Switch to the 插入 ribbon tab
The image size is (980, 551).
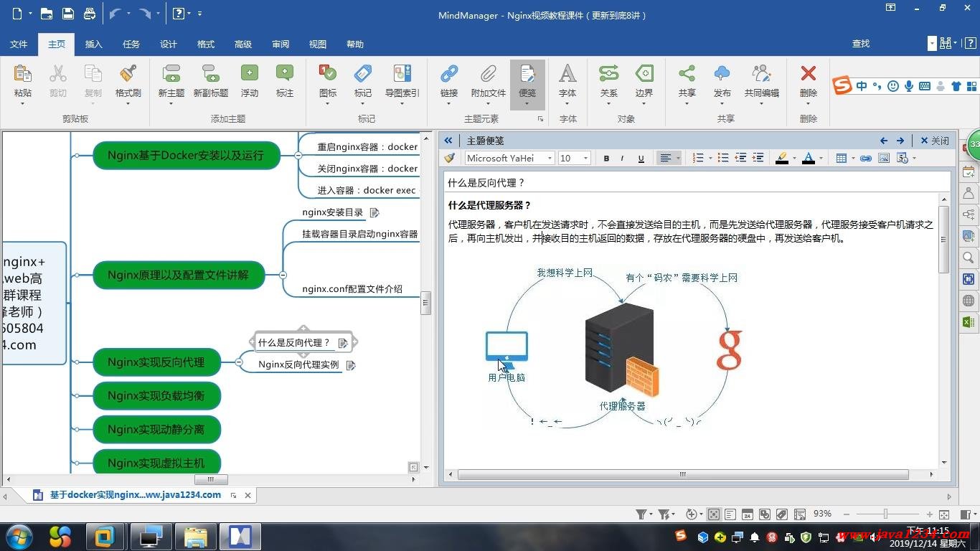(94, 44)
